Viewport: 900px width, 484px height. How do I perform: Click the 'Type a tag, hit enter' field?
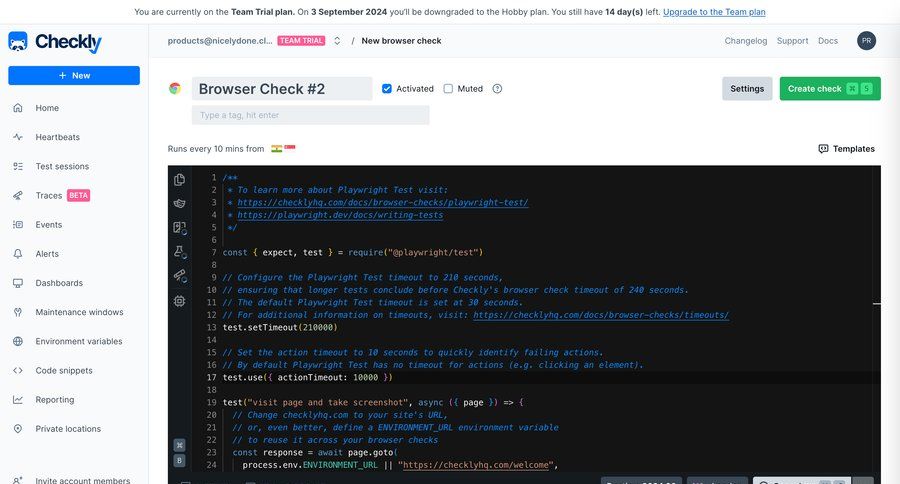pos(311,115)
